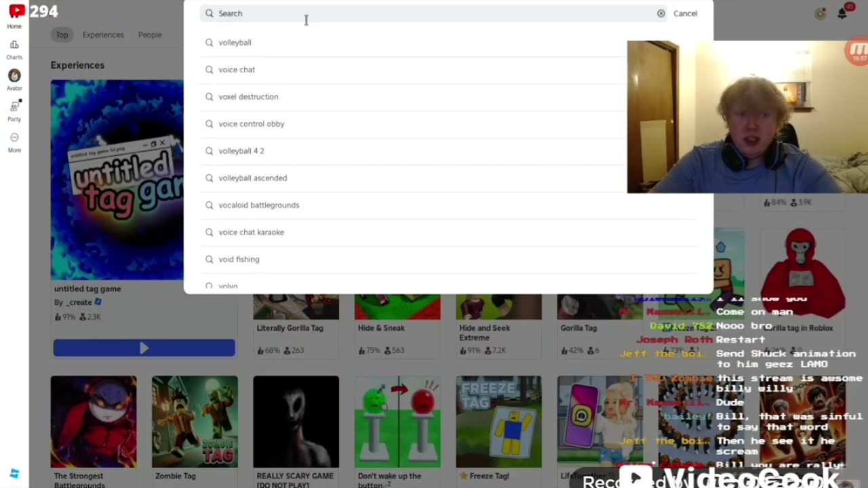This screenshot has height=488, width=868.
Task: Open the Hide and Seek Extreme link
Action: [484, 333]
